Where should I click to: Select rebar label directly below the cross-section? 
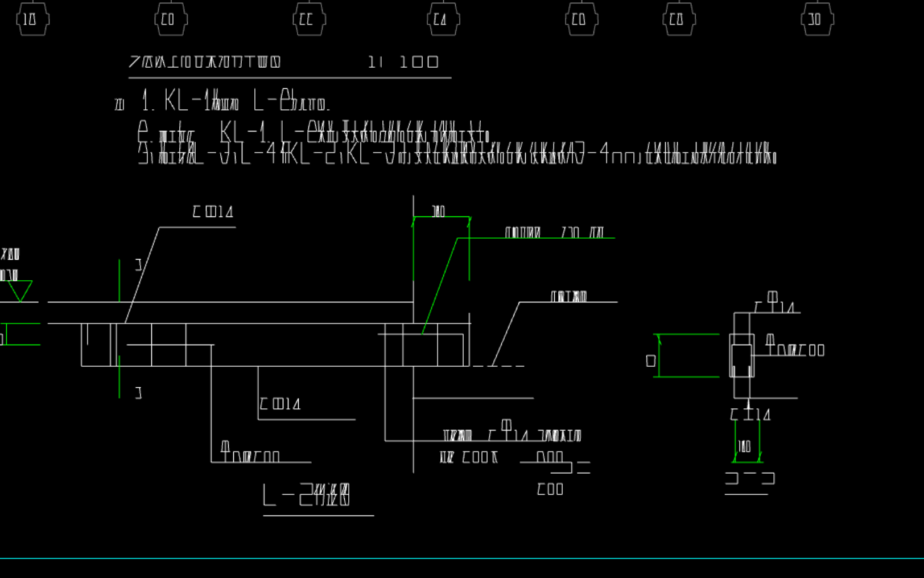point(750,415)
